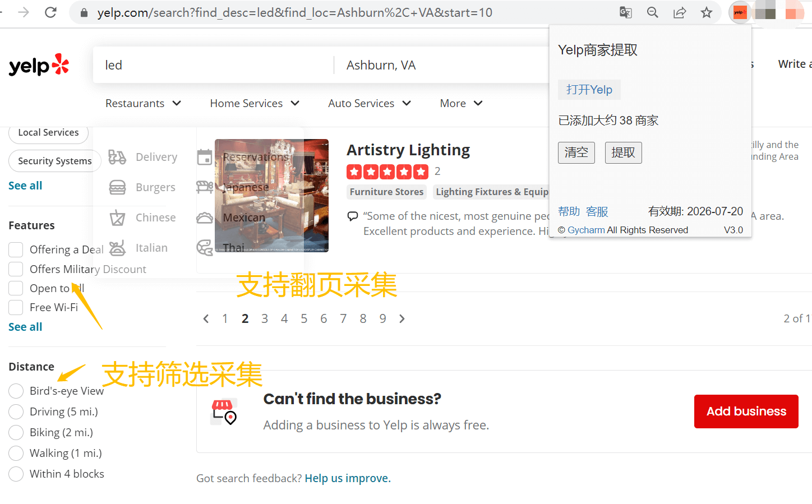Expand the More dropdown

point(462,103)
